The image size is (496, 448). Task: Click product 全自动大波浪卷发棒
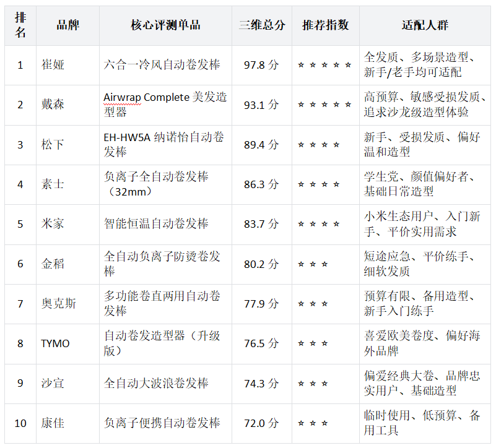pyautogui.click(x=165, y=384)
